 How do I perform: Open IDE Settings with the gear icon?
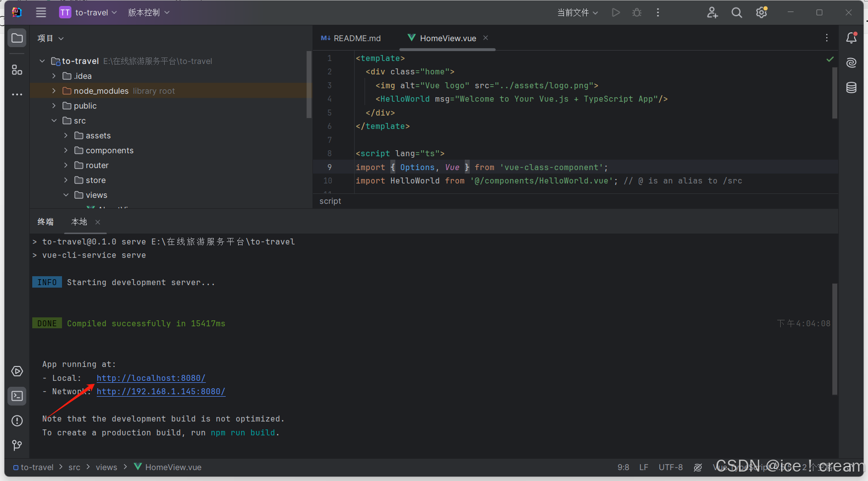(761, 12)
